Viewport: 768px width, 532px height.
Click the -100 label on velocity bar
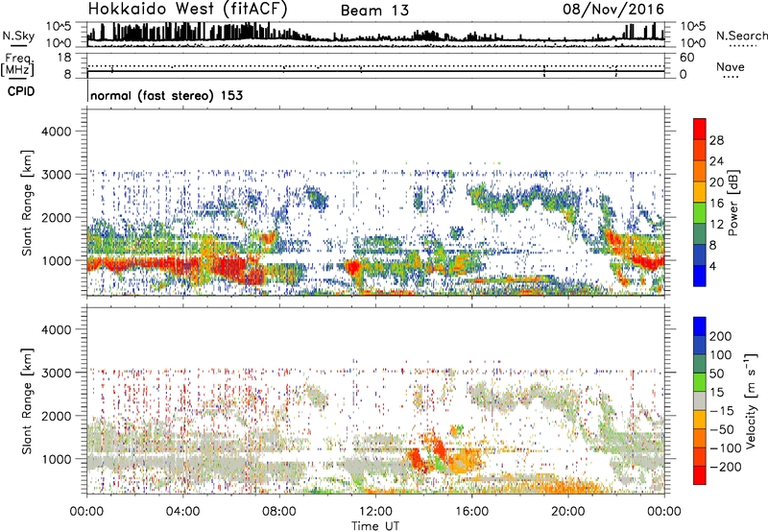(726, 448)
